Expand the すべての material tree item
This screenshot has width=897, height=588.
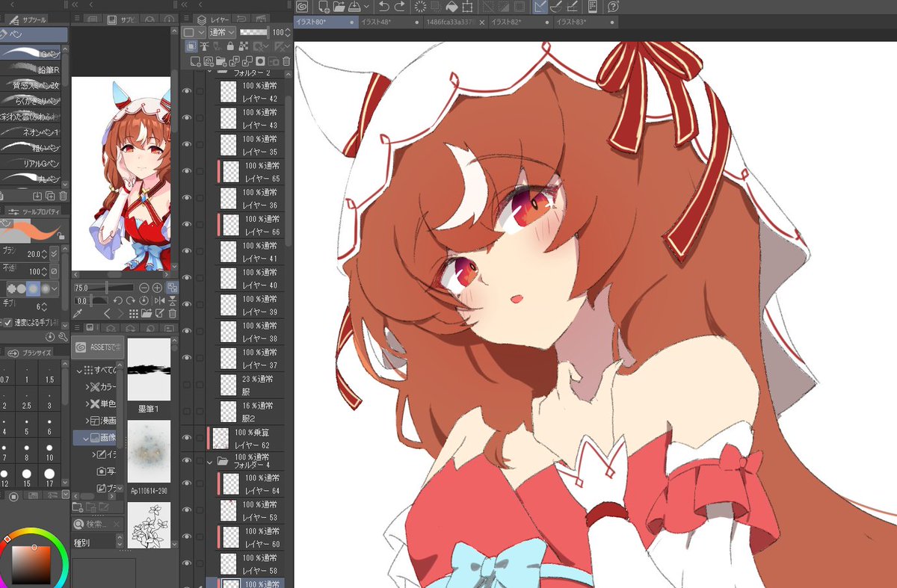coord(79,370)
